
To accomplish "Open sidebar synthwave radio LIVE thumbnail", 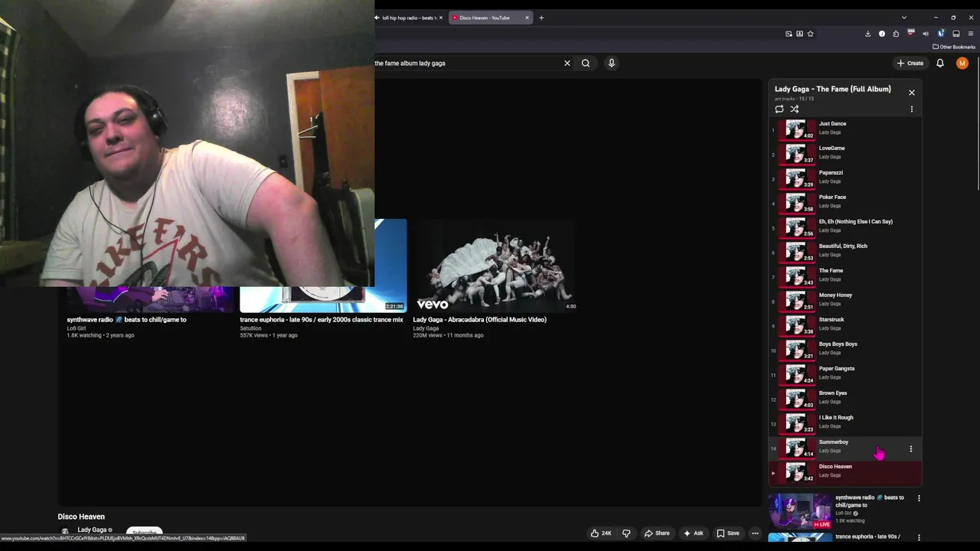I will (800, 511).
